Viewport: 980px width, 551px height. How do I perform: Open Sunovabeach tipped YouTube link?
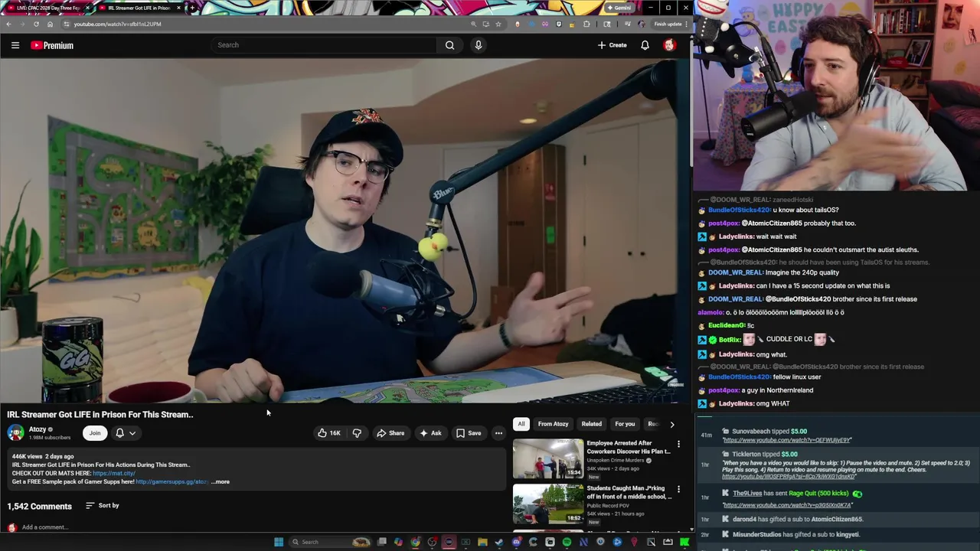click(x=787, y=440)
